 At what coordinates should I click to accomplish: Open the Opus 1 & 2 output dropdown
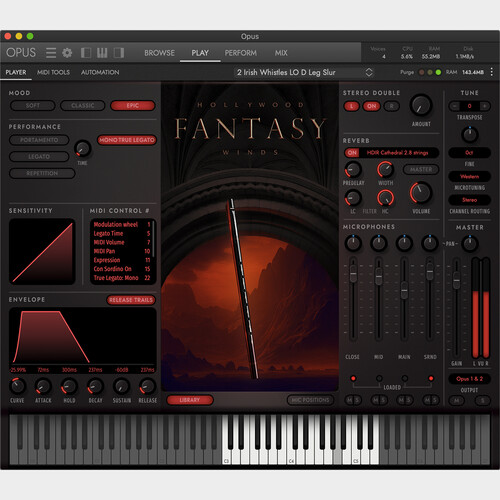[469, 379]
